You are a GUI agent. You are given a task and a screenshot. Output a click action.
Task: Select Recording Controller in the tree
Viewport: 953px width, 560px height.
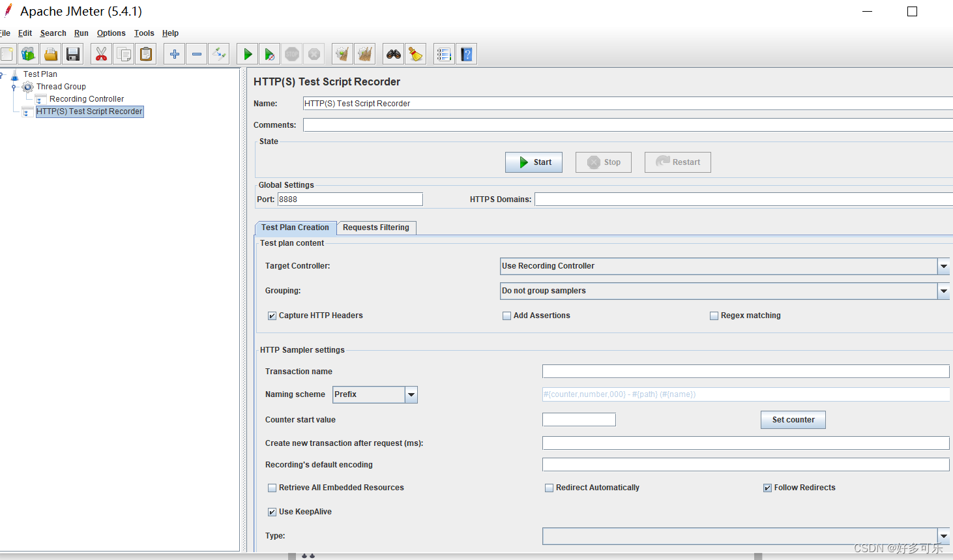click(x=87, y=99)
